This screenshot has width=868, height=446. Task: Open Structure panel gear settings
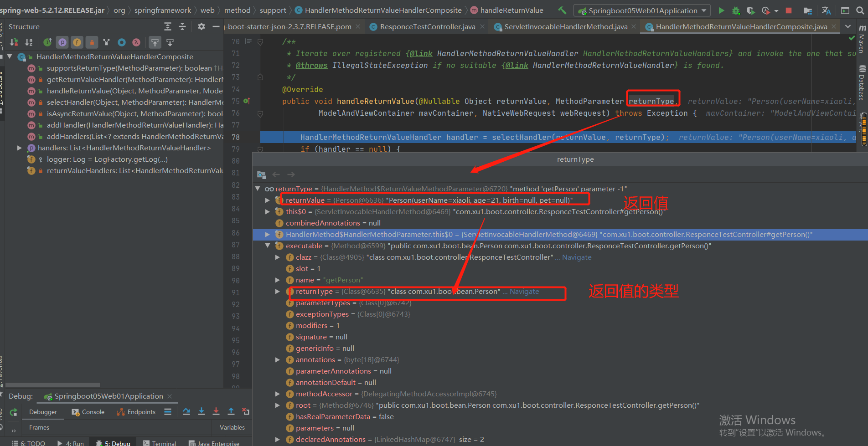tap(201, 26)
